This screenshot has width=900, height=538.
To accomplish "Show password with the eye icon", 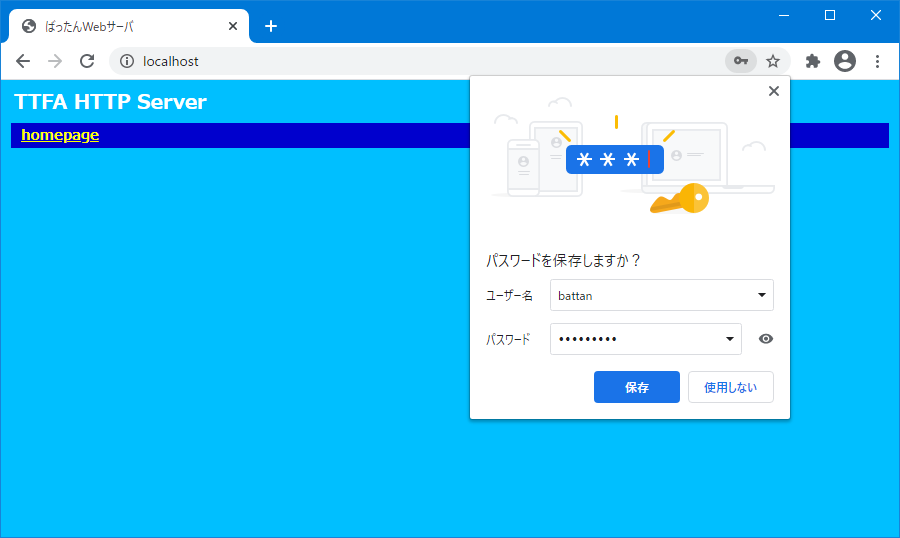I will coord(766,339).
